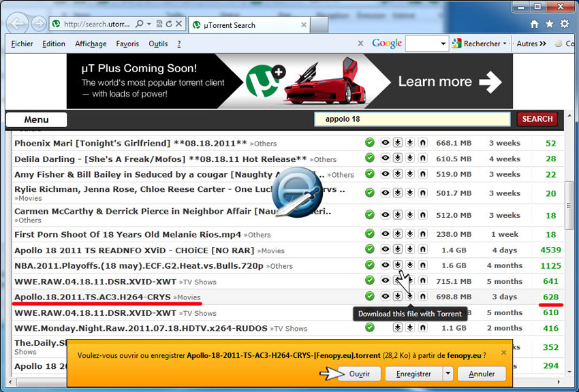Viewport: 579px width, 392px height.
Task: Close the Google toolbar with its X icon
Action: 360,44
